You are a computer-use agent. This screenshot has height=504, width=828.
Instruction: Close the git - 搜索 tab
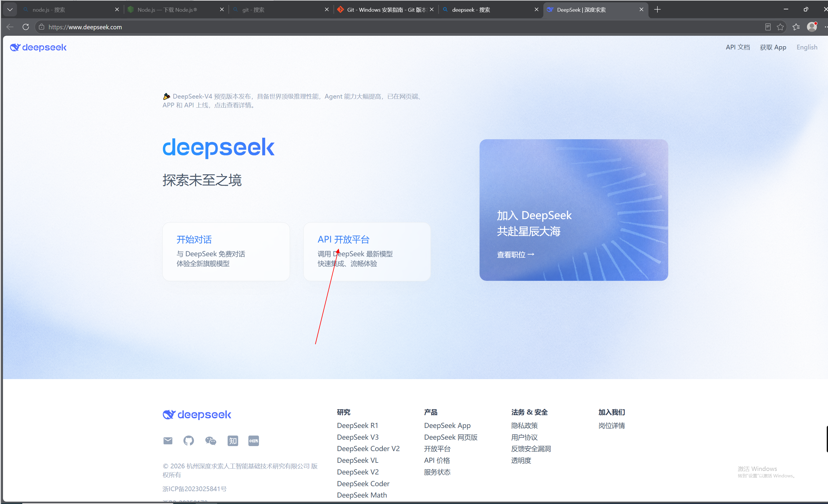point(327,10)
